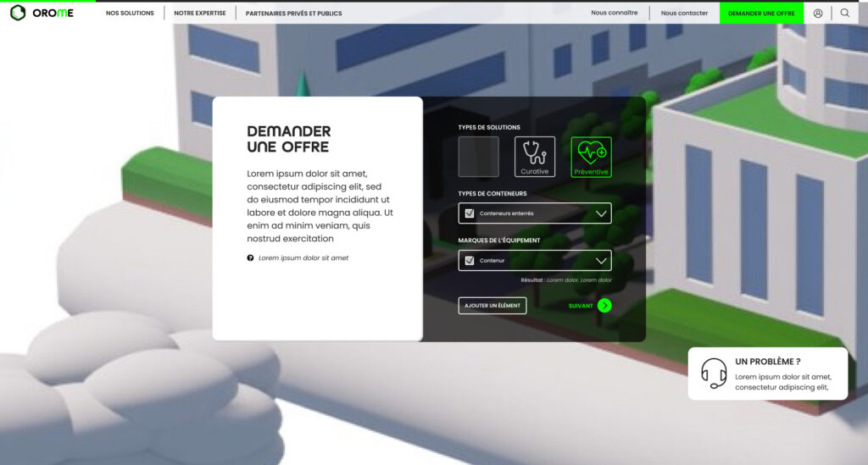Open the user account icon
868x465 pixels.
tap(818, 14)
